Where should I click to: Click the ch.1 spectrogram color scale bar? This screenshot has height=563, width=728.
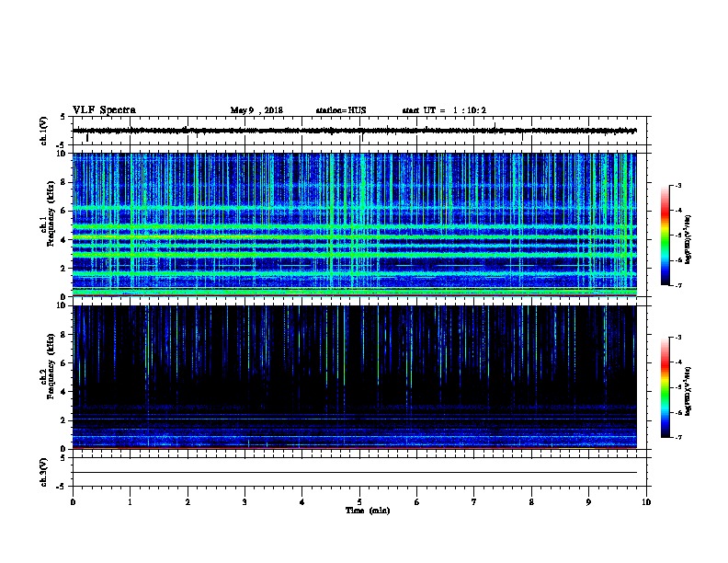coord(665,236)
